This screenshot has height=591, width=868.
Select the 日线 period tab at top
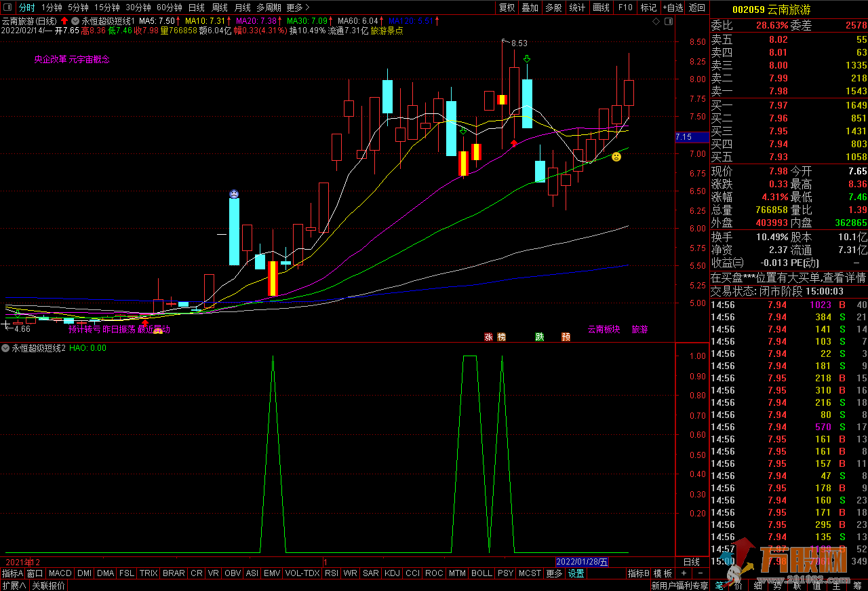197,7
